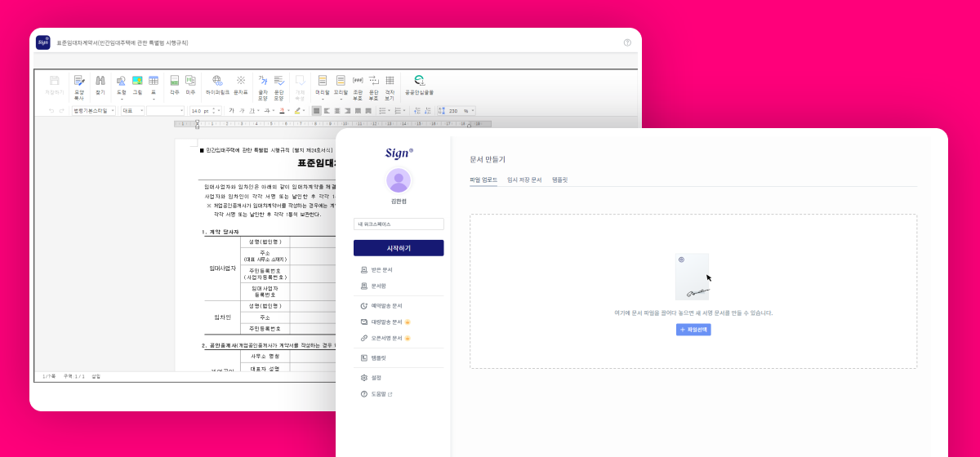
Task: Open 오픈서명 문서 open-signature documents
Action: coord(385,338)
